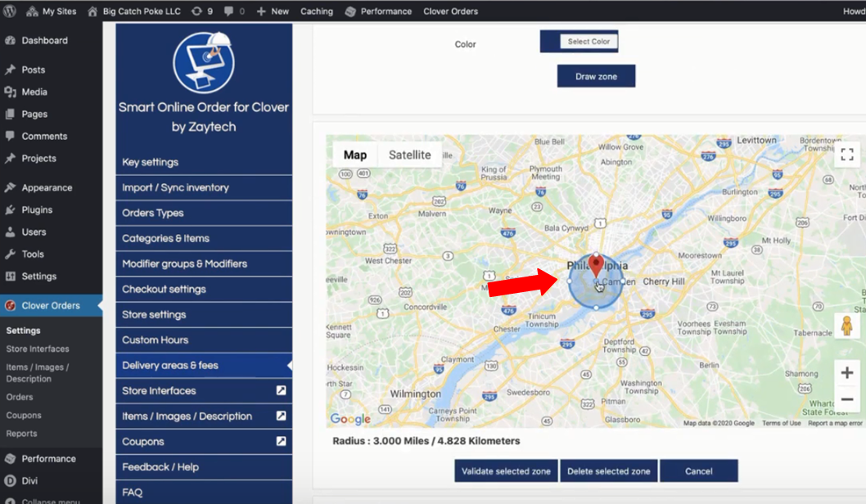Toggle fullscreen map view

tap(846, 155)
